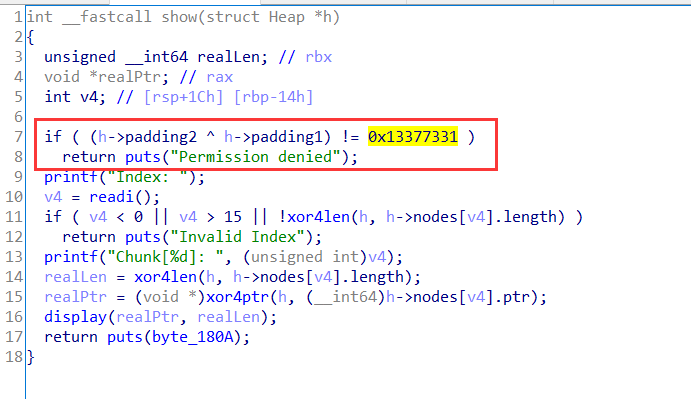
Task: Click the Heap struct type name
Action: pyautogui.click(x=287, y=17)
